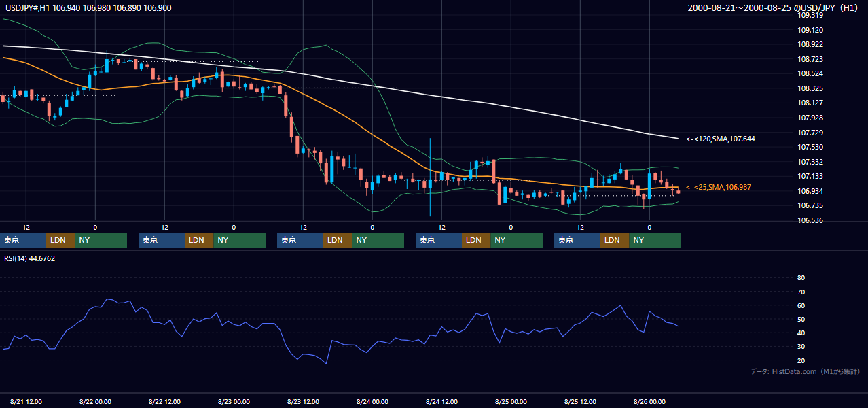Click the 8/21 12:00 time axis label
The height and width of the screenshot is (408, 868).
coord(26,401)
